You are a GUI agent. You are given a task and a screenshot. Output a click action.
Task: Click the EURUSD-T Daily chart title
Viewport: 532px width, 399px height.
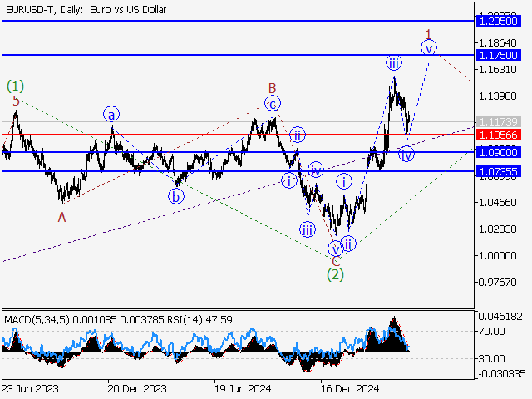pyautogui.click(x=86, y=10)
